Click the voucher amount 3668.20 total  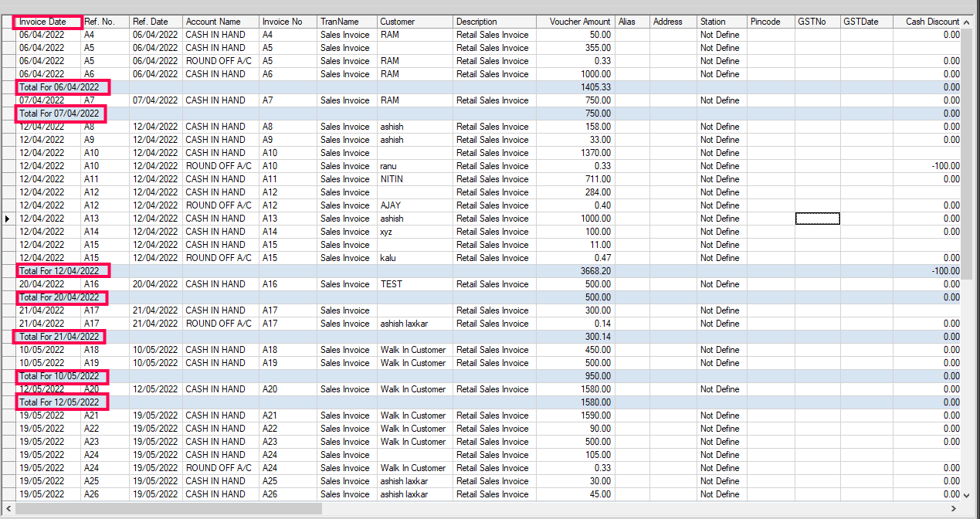click(x=595, y=271)
